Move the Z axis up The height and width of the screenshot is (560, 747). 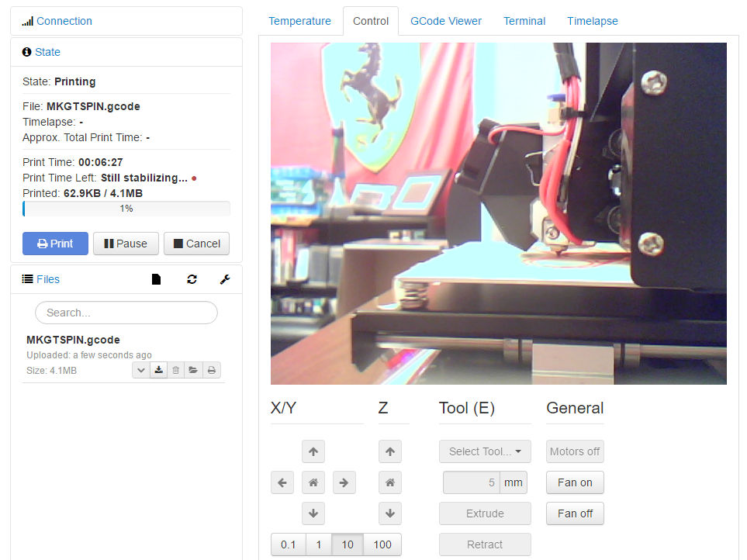[389, 451]
